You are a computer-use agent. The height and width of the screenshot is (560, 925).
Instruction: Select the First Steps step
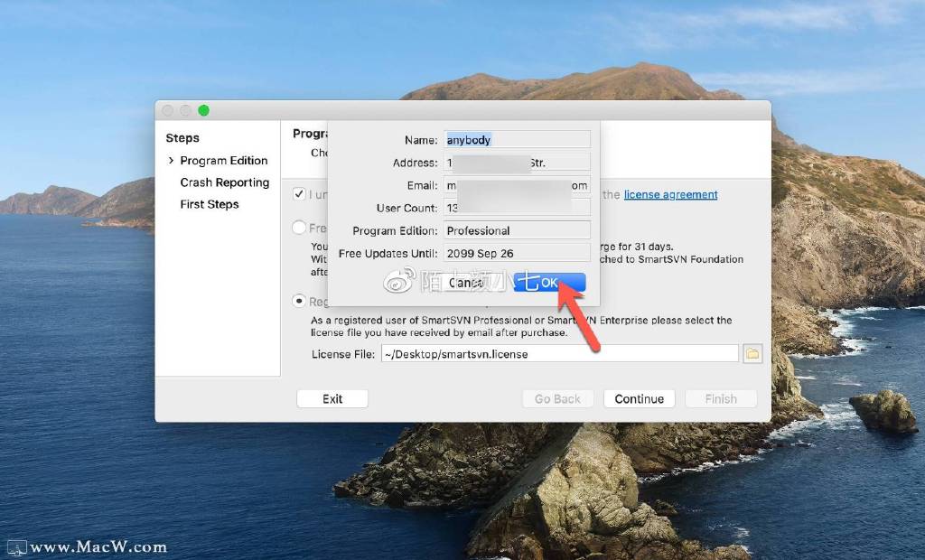click(x=210, y=204)
